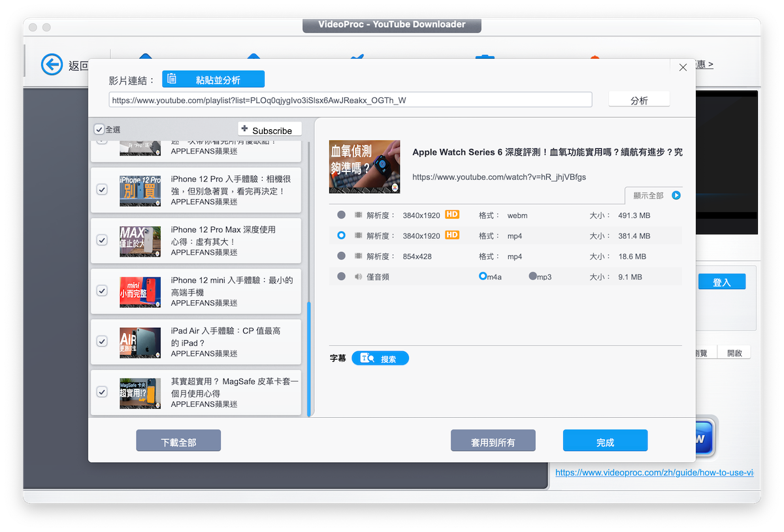Click the 影片連結 label

(131, 80)
